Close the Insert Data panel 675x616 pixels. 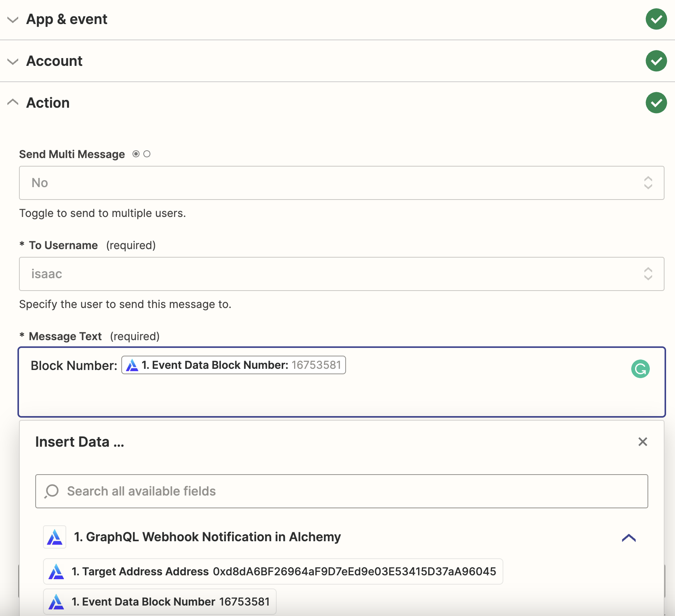(642, 442)
